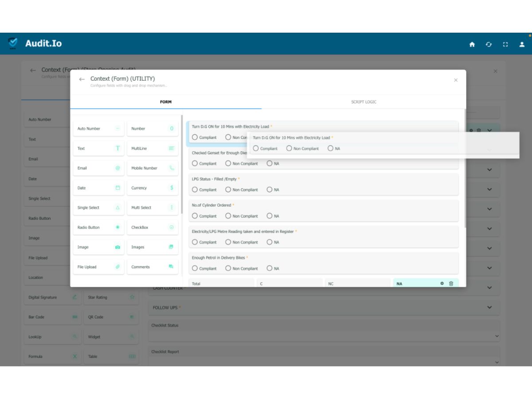
Task: Pick the Radio Button tile in dialog palette
Action: (99, 227)
